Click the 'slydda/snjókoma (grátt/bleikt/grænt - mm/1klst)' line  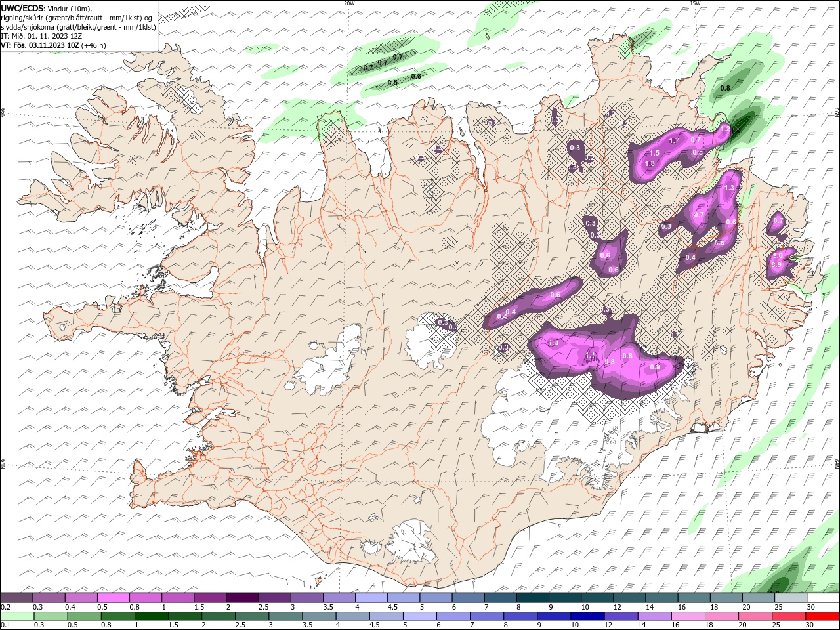coord(78,27)
